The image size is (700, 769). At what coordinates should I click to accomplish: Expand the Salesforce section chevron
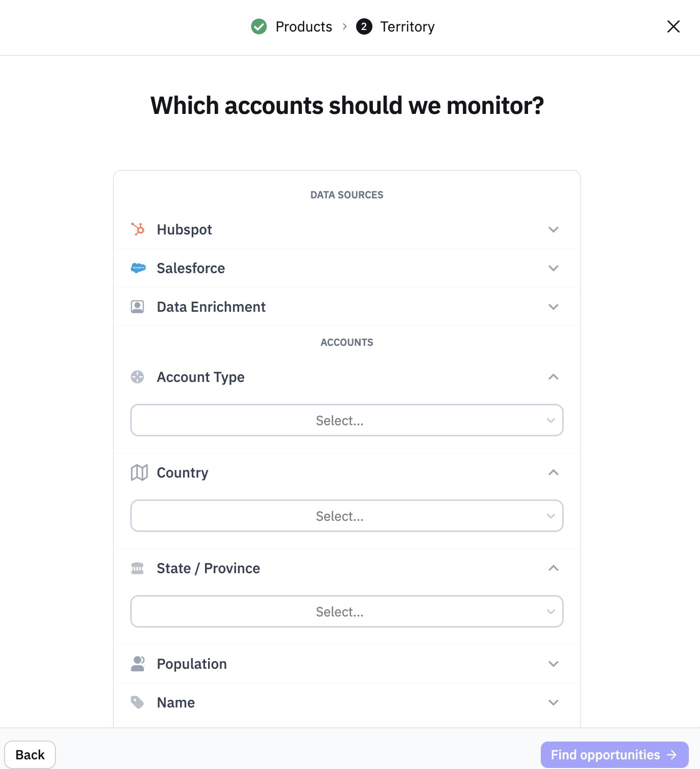tap(553, 268)
